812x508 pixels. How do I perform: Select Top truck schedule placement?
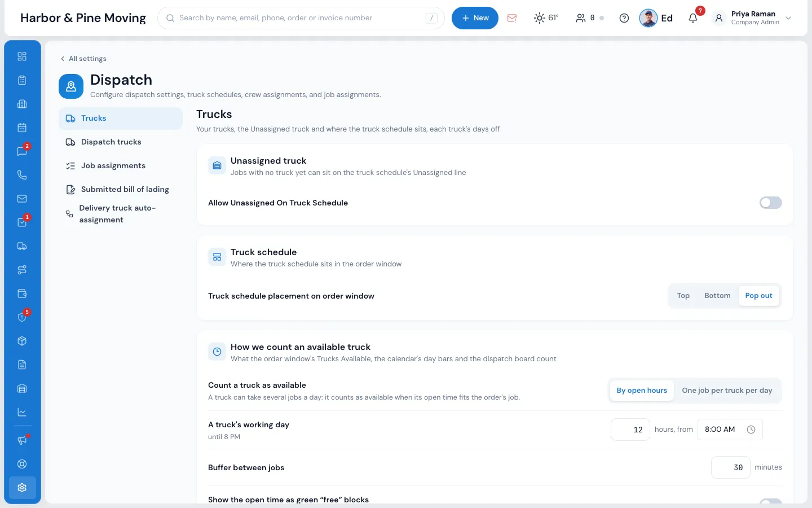[683, 296]
